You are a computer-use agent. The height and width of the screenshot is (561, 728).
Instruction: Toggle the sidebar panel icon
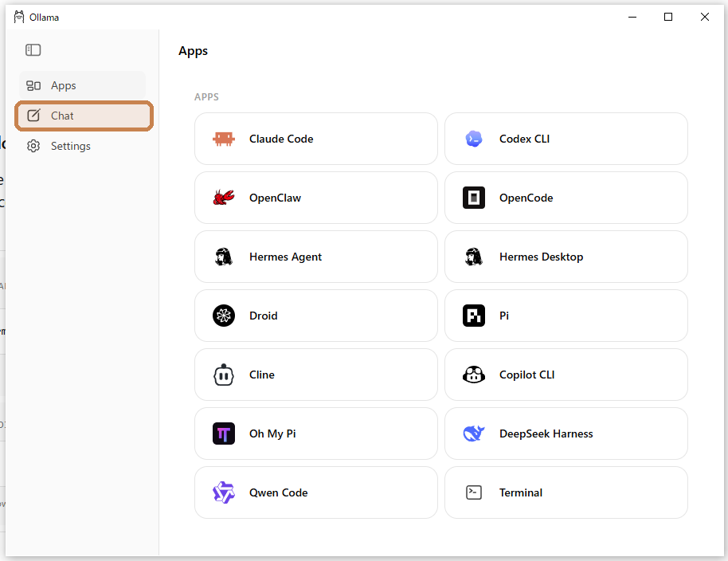(x=33, y=49)
